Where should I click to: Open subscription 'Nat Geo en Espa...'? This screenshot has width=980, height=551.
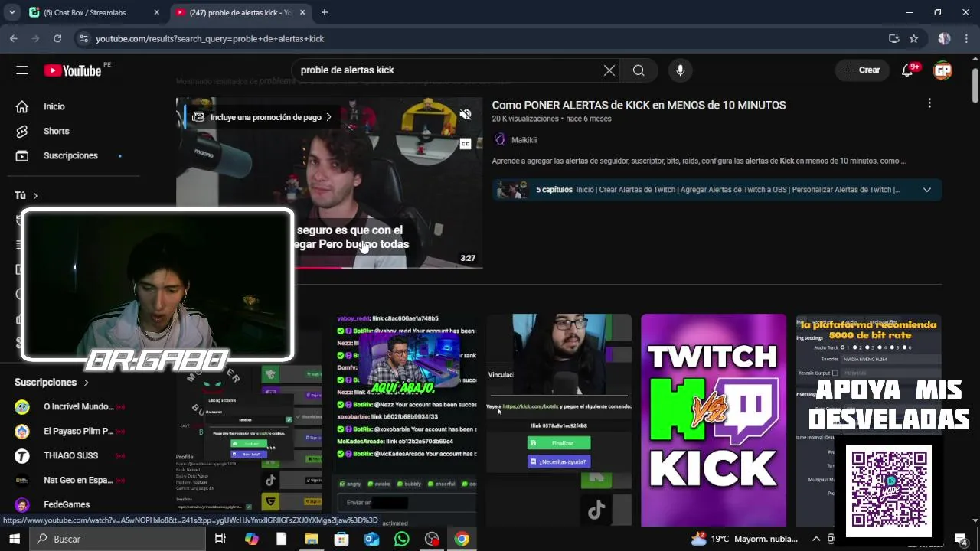[77, 480]
